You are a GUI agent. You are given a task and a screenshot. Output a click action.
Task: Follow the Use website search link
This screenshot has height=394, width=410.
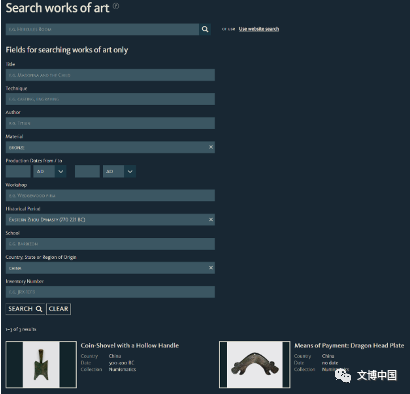pyautogui.click(x=259, y=29)
